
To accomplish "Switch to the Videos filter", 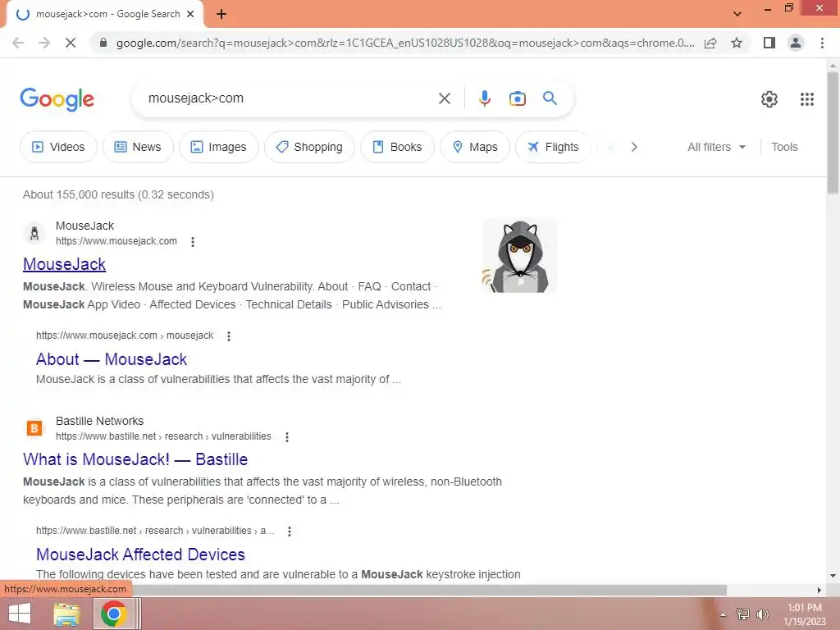I will point(58,147).
